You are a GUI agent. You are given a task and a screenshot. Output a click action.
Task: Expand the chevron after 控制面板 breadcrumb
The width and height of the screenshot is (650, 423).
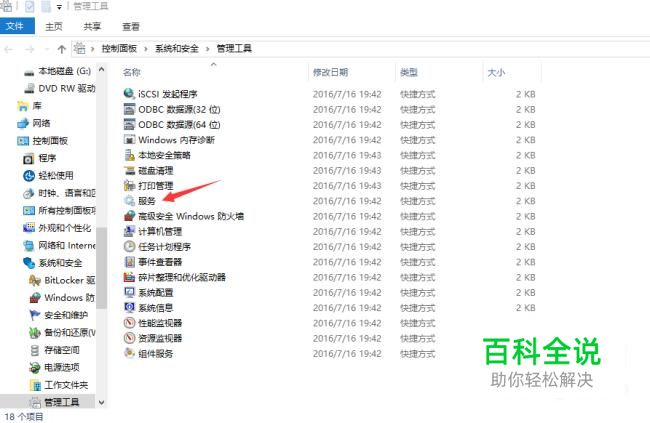146,49
